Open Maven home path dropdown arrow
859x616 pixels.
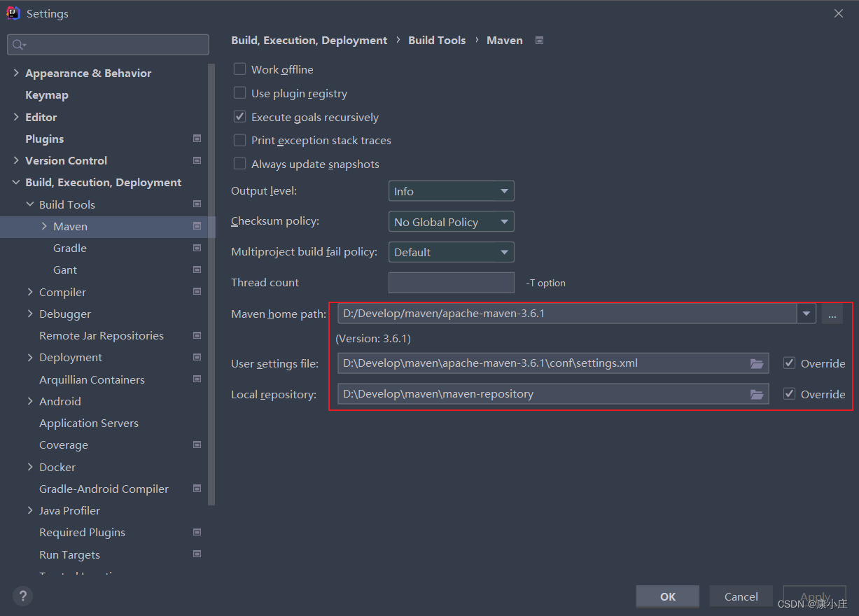tap(806, 314)
